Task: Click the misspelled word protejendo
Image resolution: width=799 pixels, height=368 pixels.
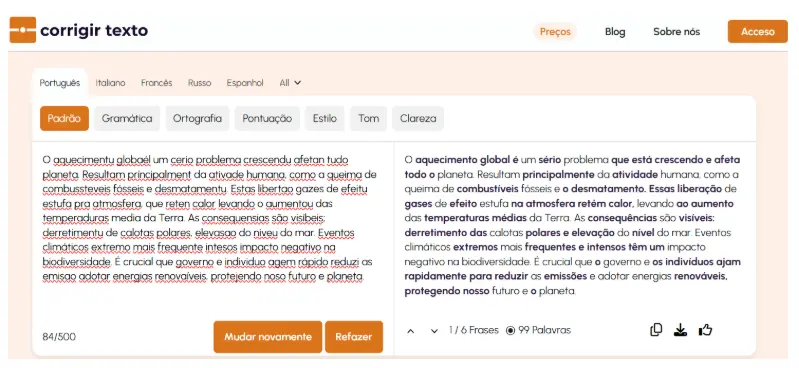Action: tap(235, 277)
